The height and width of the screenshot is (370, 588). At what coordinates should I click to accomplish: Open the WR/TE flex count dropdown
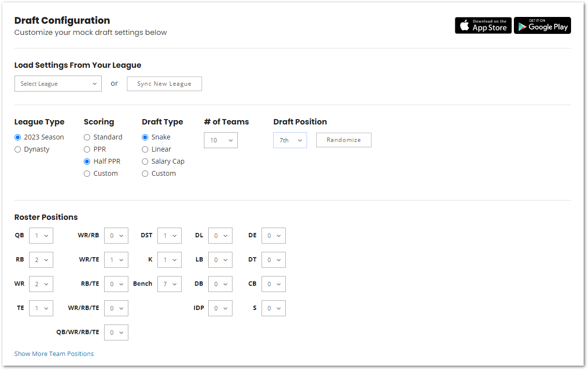(x=116, y=260)
